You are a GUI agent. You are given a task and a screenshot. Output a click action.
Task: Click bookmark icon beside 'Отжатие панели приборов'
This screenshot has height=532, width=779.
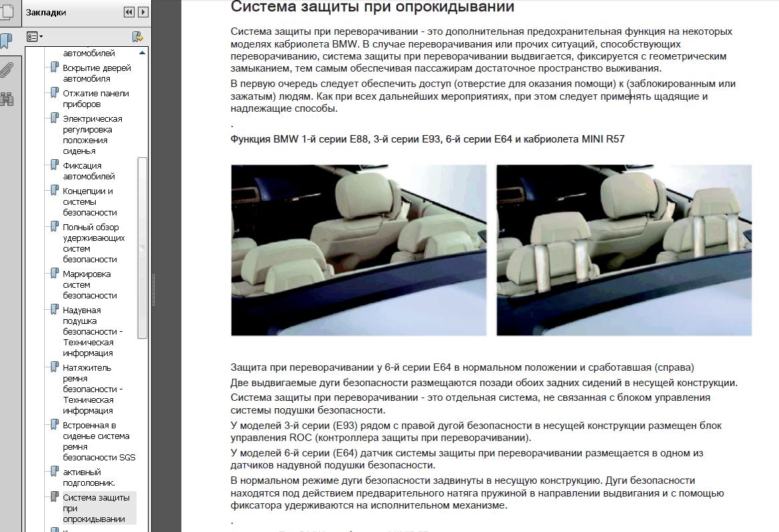(55, 94)
